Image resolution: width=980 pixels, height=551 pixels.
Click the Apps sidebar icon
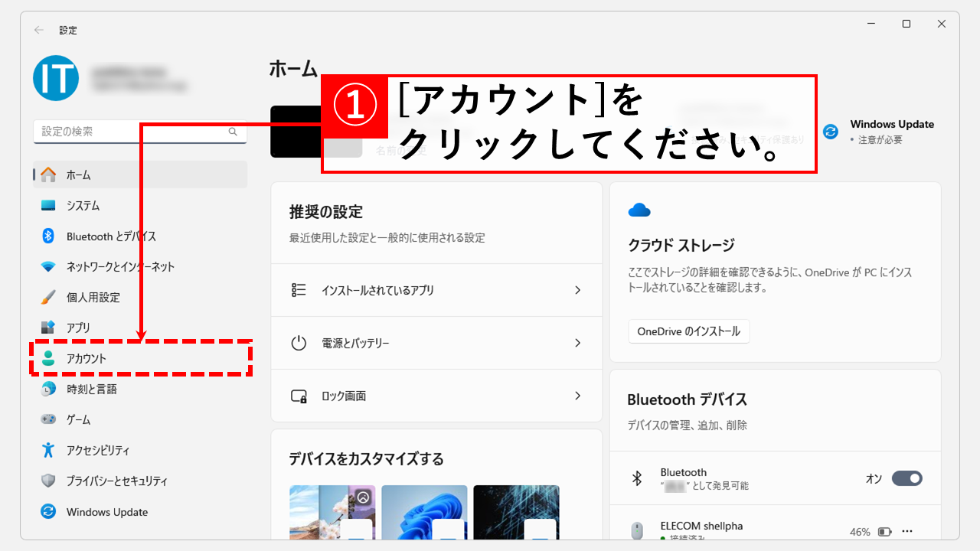pyautogui.click(x=48, y=328)
